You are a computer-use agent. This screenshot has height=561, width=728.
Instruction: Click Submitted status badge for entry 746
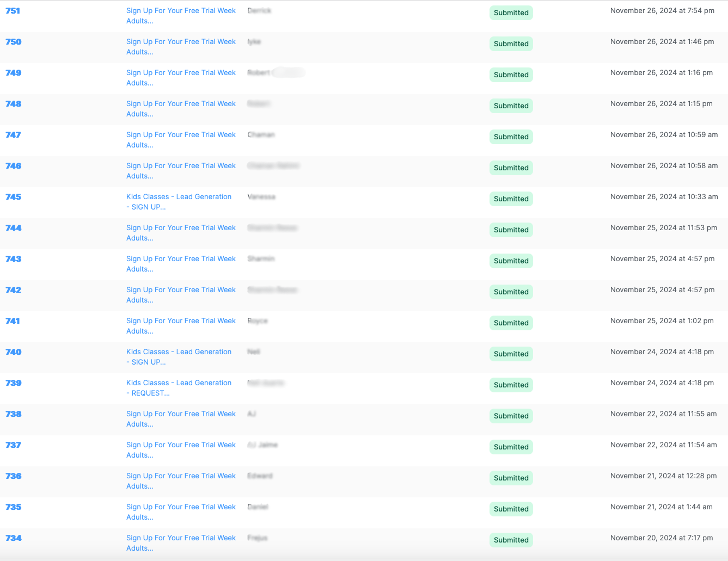511,168
